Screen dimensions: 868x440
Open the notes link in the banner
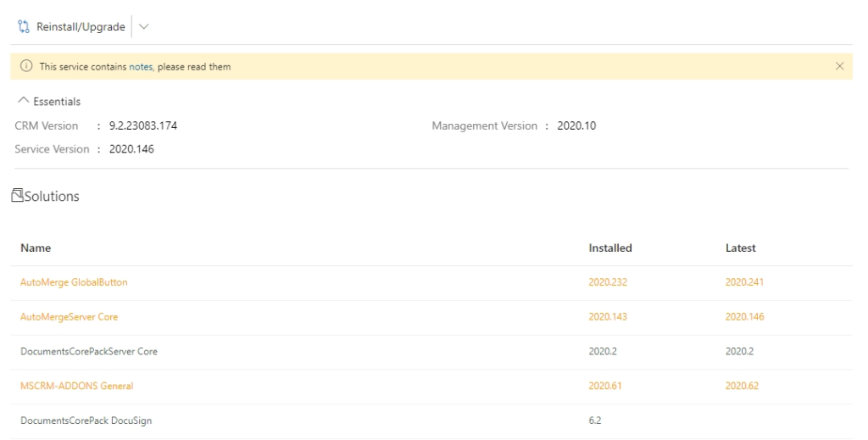pos(141,66)
